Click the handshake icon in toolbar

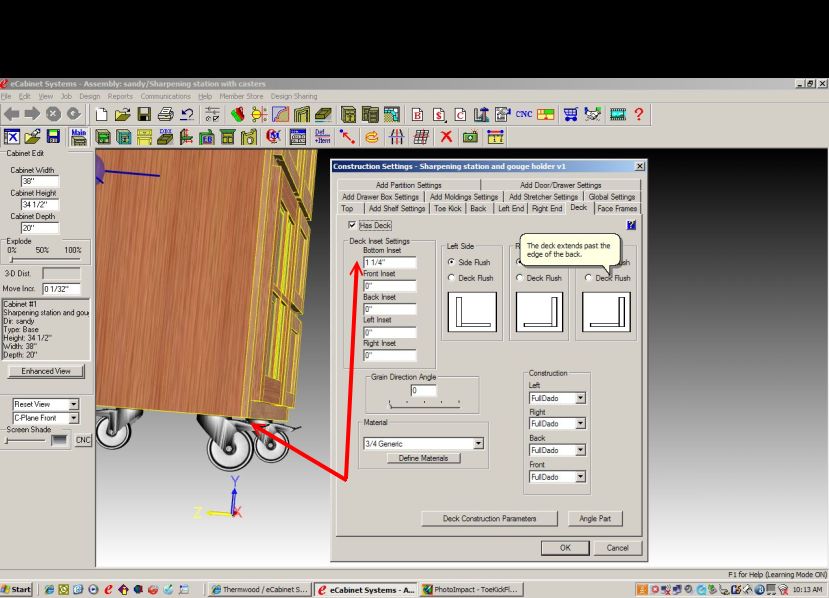click(x=593, y=114)
